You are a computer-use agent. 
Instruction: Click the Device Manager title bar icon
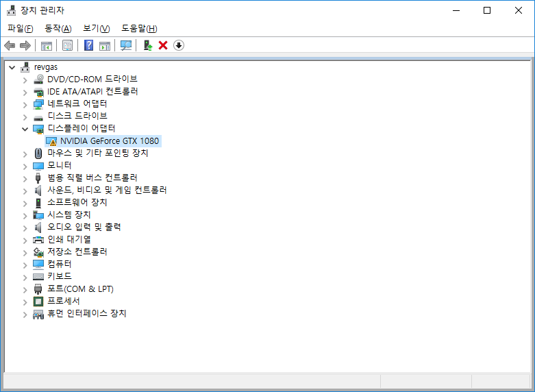tap(11, 10)
